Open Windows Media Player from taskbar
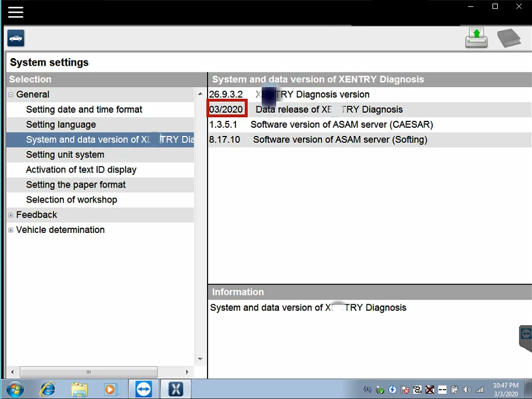Image resolution: width=532 pixels, height=399 pixels. pos(110,389)
